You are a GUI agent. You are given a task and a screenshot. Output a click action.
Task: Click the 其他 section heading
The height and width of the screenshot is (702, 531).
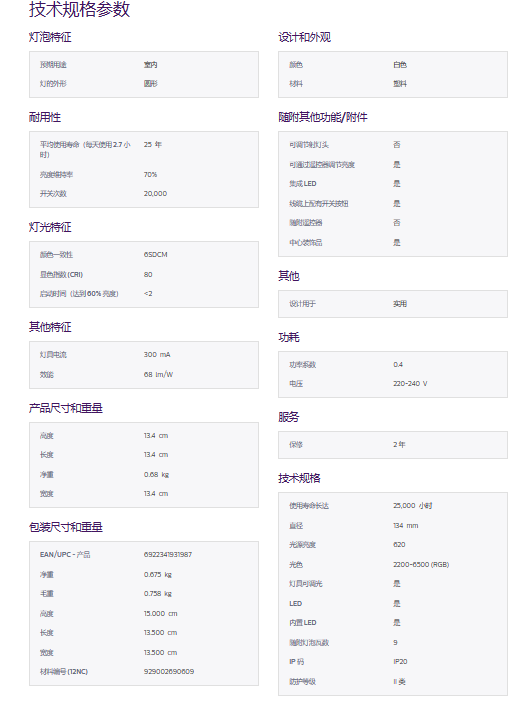click(289, 276)
